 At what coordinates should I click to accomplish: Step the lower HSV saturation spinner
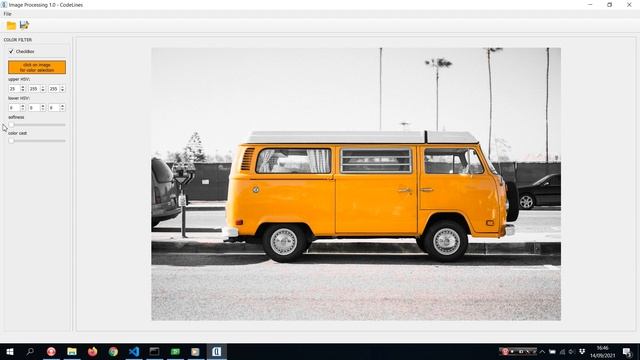[x=43, y=107]
